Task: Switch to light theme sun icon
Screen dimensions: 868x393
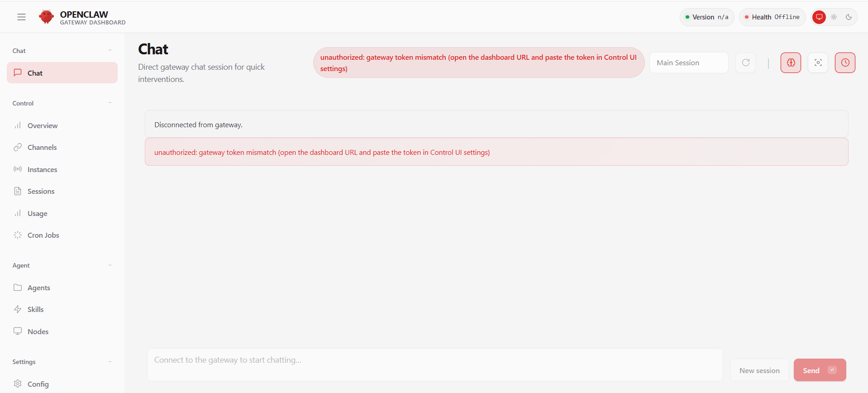Action: click(x=834, y=17)
